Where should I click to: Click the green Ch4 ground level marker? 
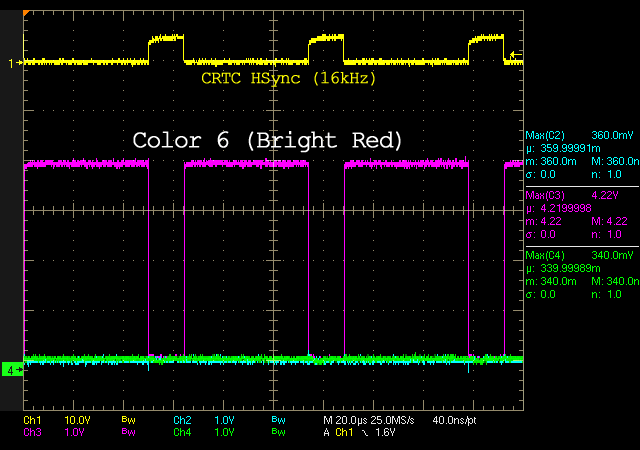(12, 370)
